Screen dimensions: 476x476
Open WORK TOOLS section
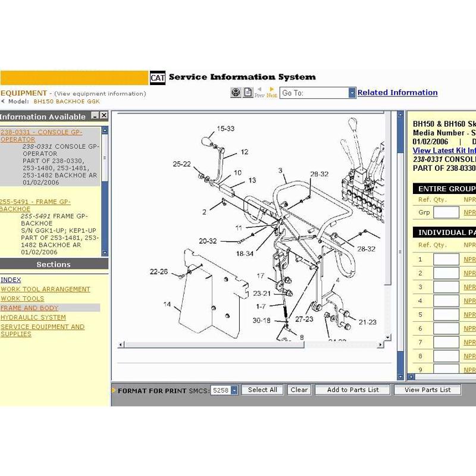(23, 299)
